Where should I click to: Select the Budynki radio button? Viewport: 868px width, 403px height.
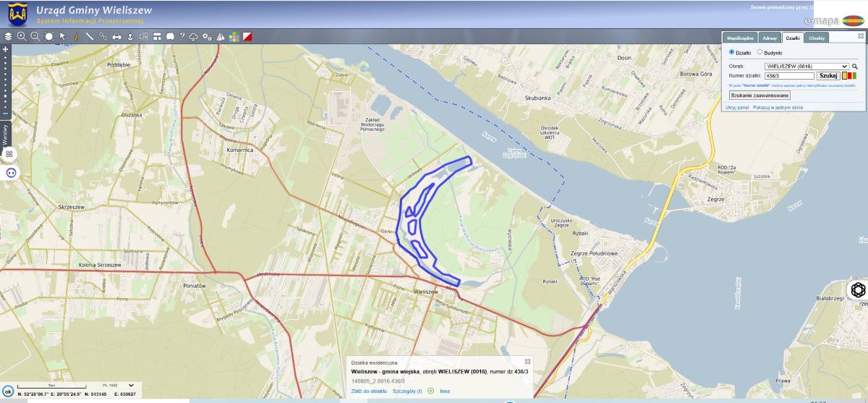759,52
